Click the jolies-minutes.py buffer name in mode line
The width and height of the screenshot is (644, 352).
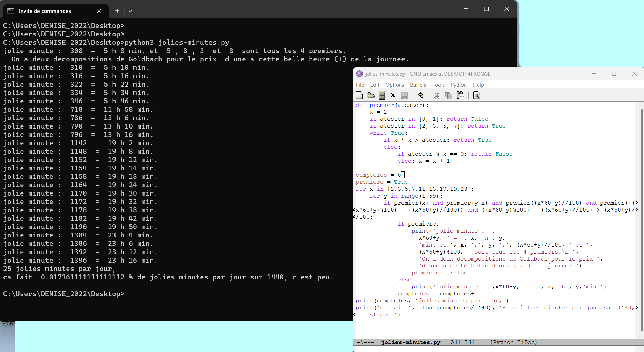(410, 342)
